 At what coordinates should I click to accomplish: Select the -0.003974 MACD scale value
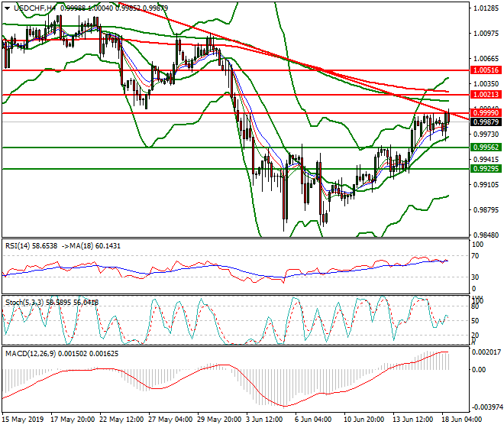pos(486,407)
